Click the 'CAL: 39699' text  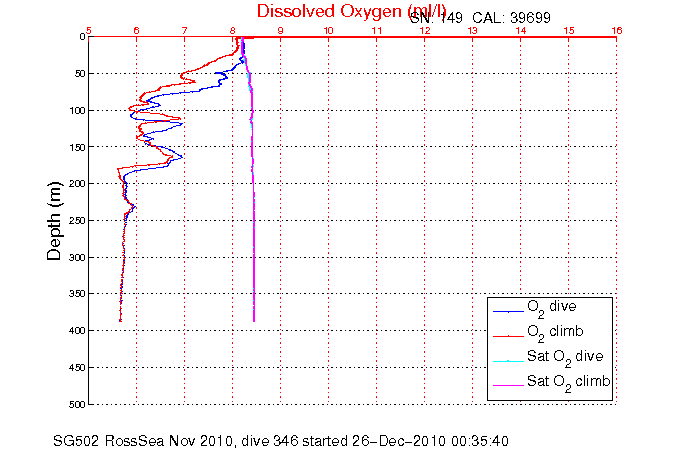pyautogui.click(x=512, y=18)
